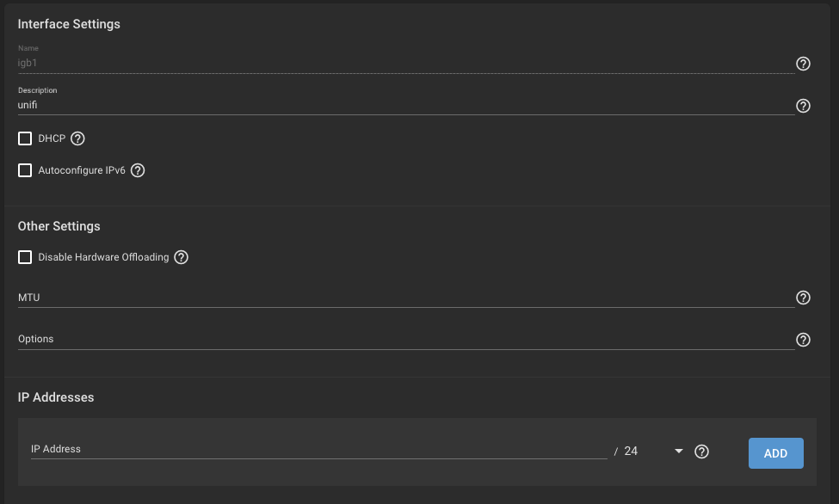Viewport: 839px width, 504px height.
Task: Show help for the Description field
Action: tap(803, 106)
